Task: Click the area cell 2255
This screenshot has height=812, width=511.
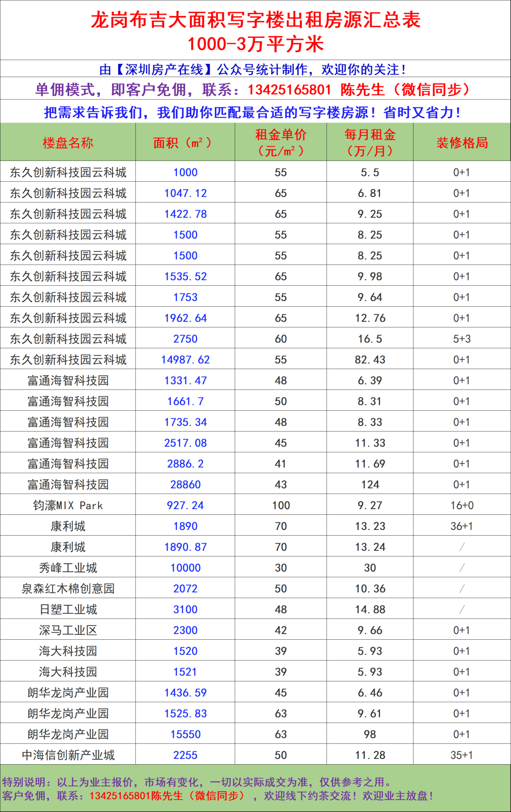Action: [x=185, y=755]
